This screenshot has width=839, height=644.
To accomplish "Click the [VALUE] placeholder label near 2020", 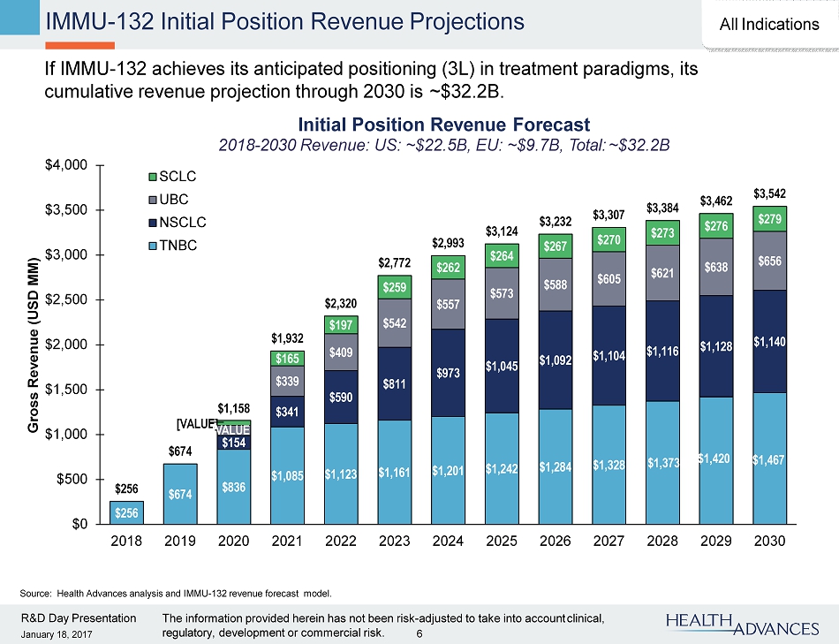I will point(196,424).
